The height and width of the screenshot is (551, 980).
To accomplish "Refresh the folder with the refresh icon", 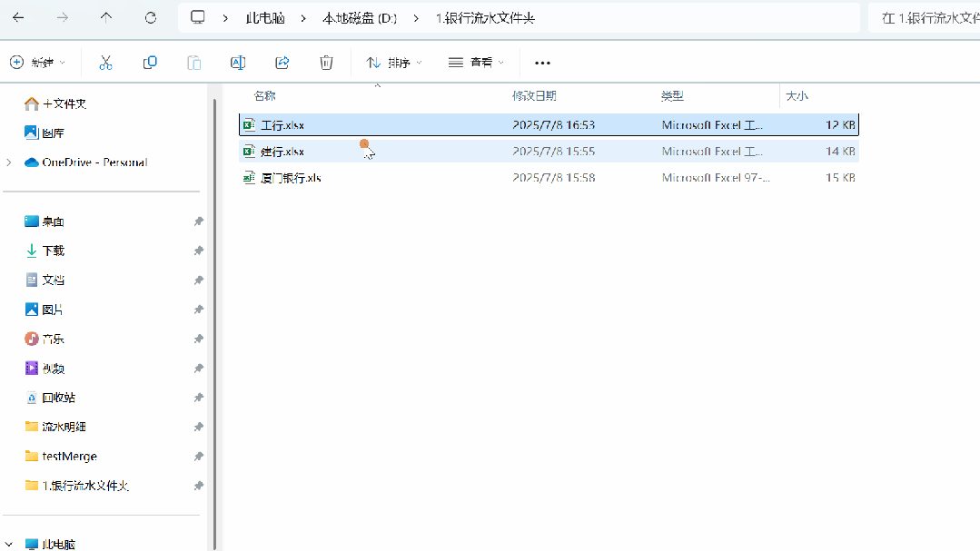I will 150,17.
